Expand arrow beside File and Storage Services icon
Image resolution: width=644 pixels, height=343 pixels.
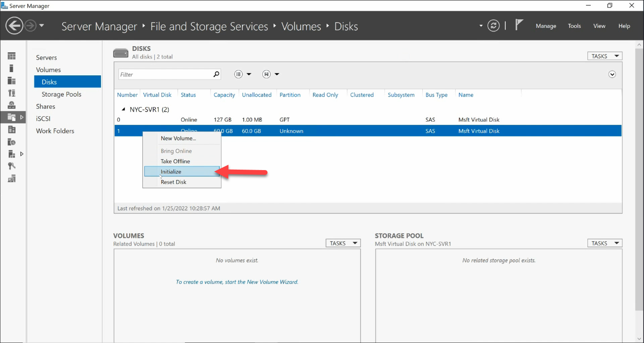(22, 117)
